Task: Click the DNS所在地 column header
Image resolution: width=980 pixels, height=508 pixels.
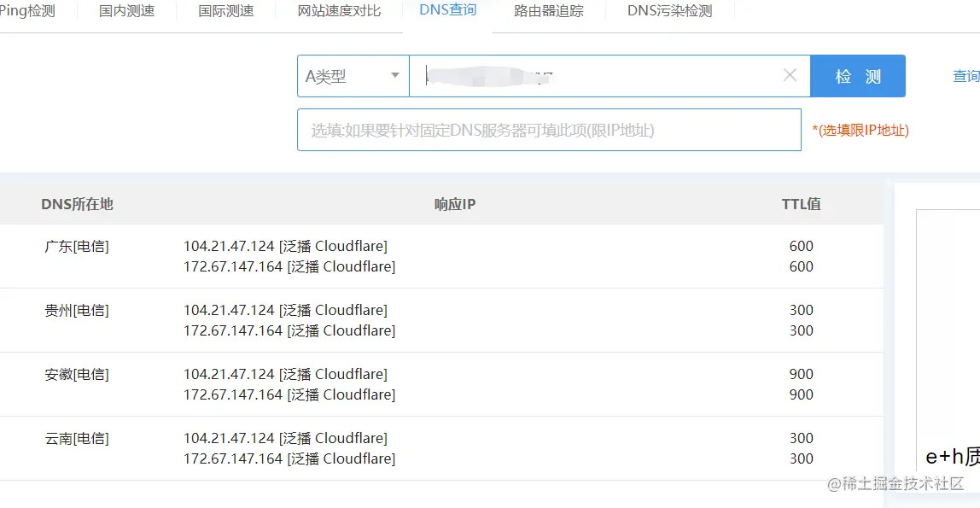Action: 77,204
